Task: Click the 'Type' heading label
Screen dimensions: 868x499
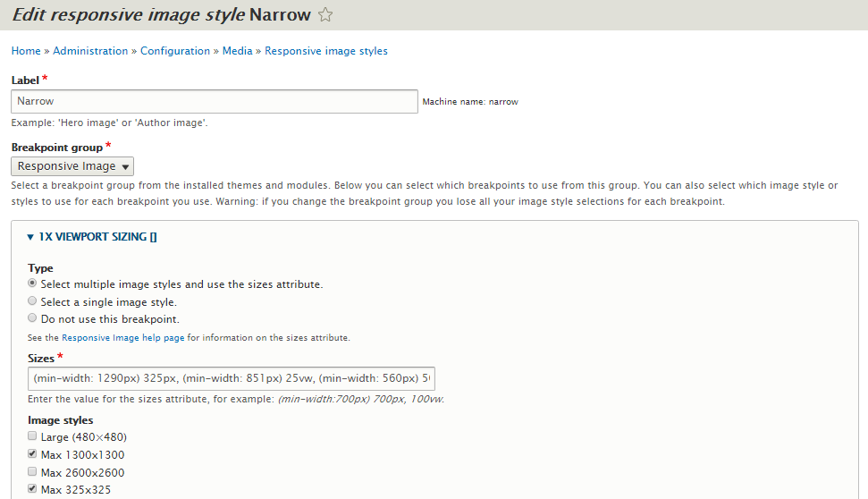Action: (40, 268)
